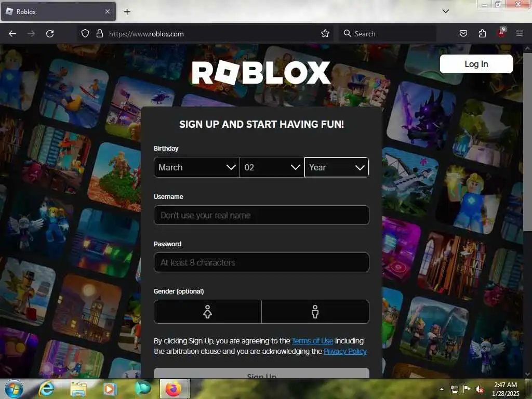Open a new browser tab
Screen dimensions: 532x399
127,12
